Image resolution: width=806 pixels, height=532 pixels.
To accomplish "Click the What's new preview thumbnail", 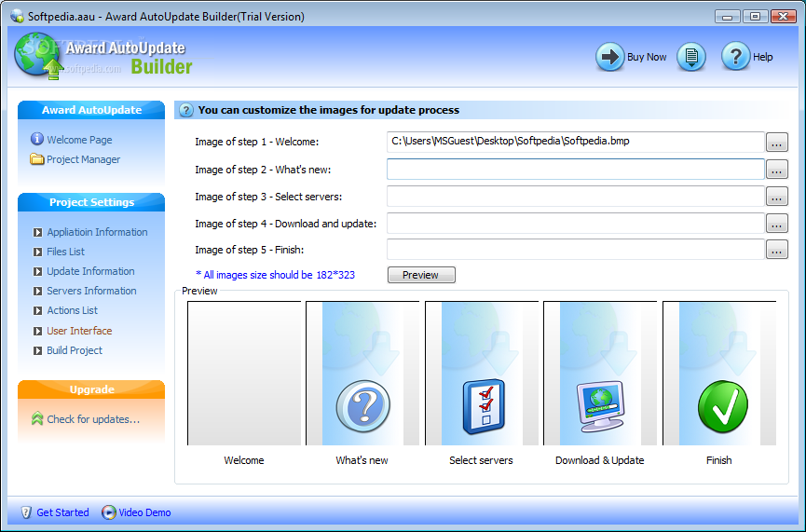I will tap(362, 374).
